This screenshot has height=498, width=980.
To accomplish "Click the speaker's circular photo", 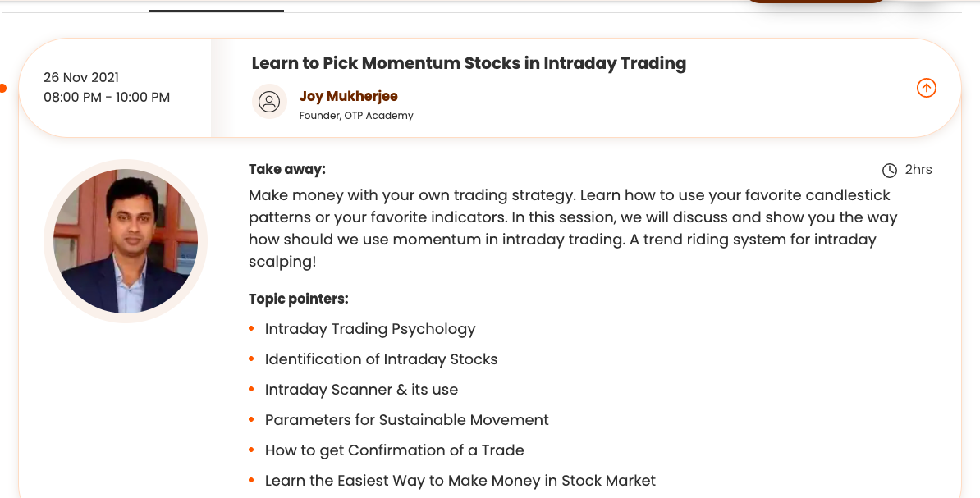I will point(126,240).
